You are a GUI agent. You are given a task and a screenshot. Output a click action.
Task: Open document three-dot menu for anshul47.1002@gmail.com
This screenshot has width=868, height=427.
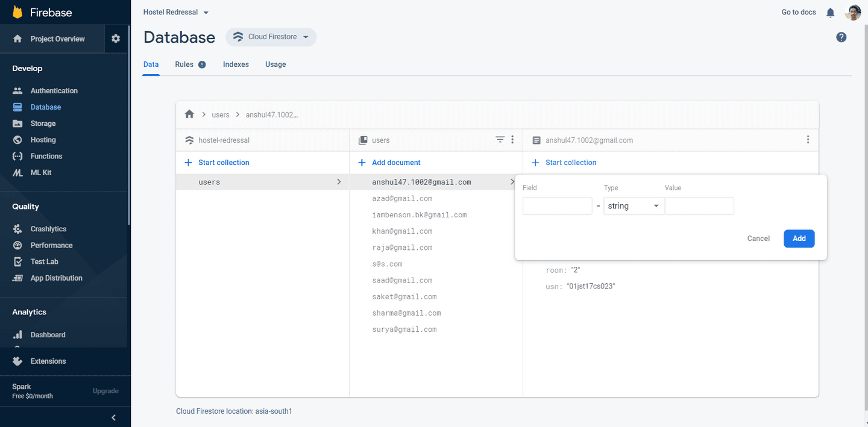click(808, 140)
